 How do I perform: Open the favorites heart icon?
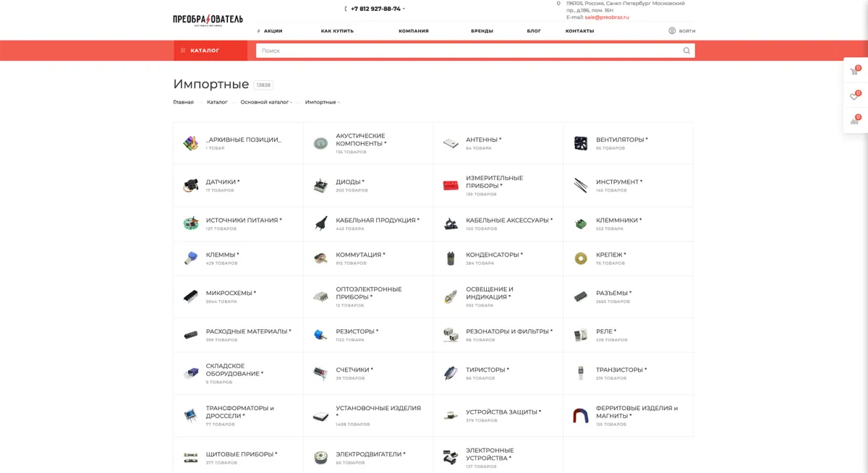pyautogui.click(x=854, y=95)
